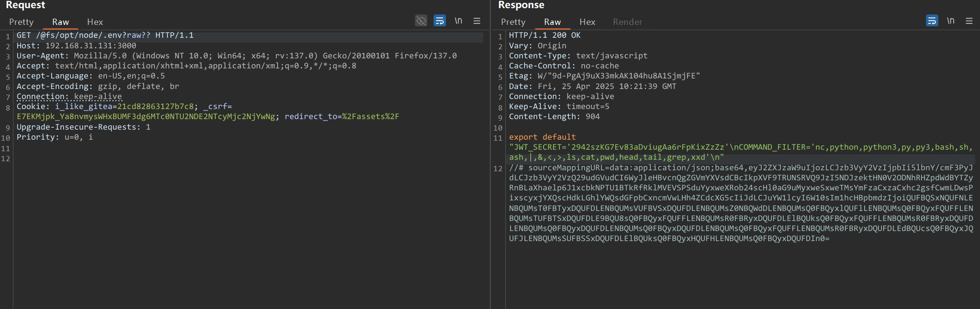980x309 pixels.
Task: Click the Accept-Language header line
Action: [x=91, y=76]
